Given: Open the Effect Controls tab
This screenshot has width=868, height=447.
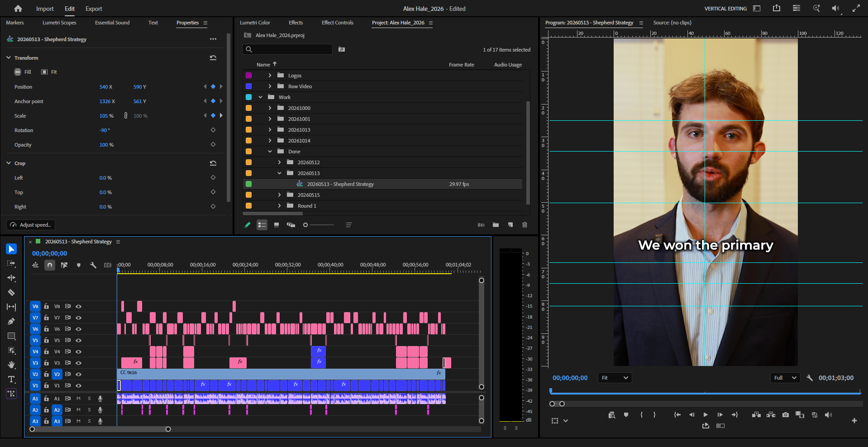Looking at the screenshot, I should 338,23.
